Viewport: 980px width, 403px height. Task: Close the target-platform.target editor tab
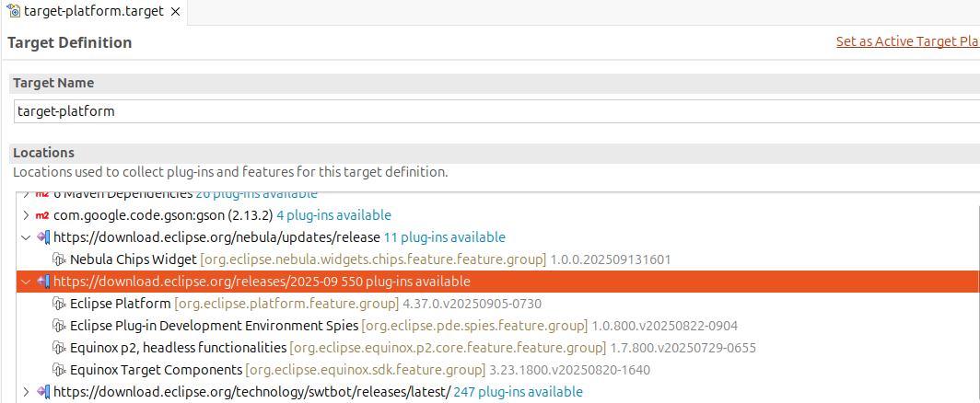175,12
